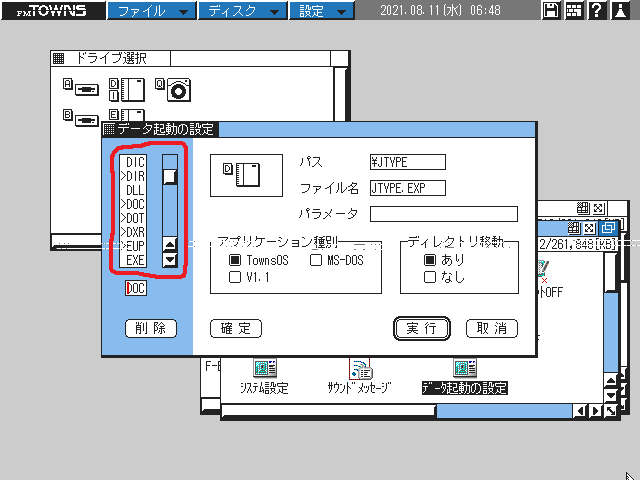Click the 確定 button
Screen dimensions: 640x480
[236, 328]
